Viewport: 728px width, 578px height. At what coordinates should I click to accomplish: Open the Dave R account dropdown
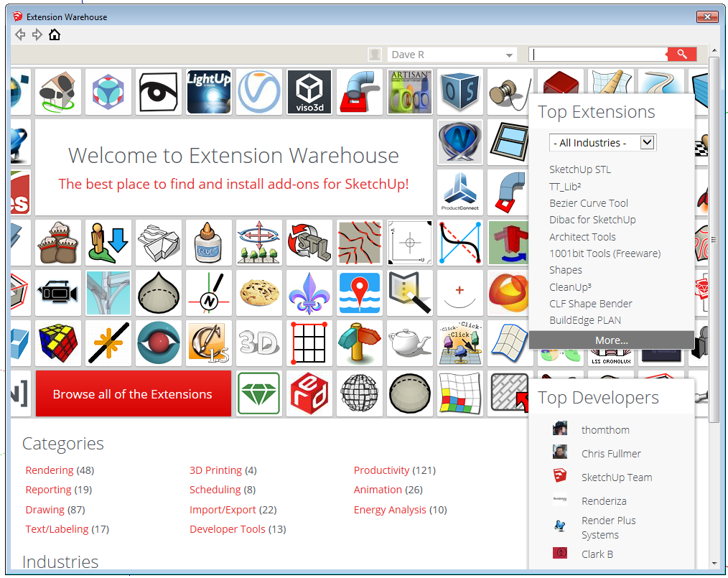click(x=452, y=55)
